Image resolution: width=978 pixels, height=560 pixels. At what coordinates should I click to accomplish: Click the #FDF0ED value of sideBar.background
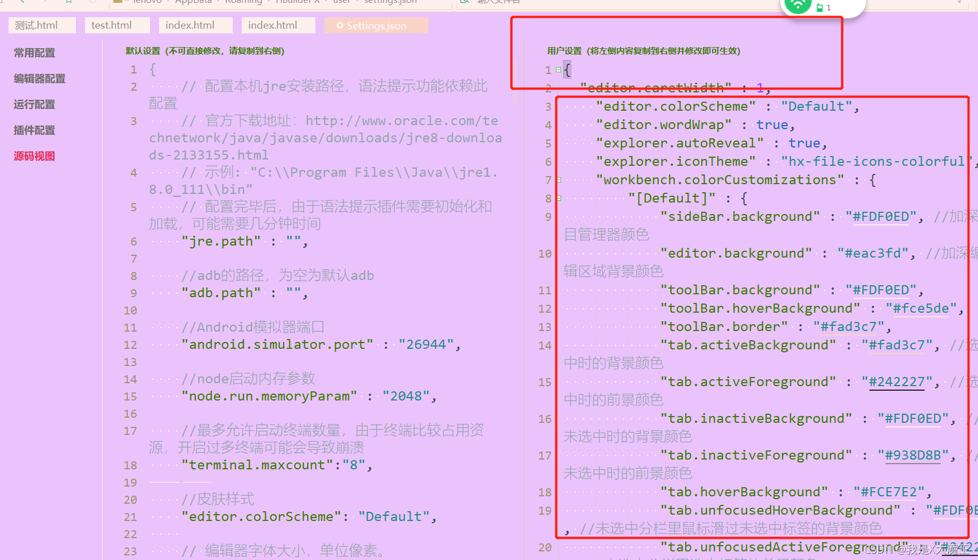pos(881,217)
